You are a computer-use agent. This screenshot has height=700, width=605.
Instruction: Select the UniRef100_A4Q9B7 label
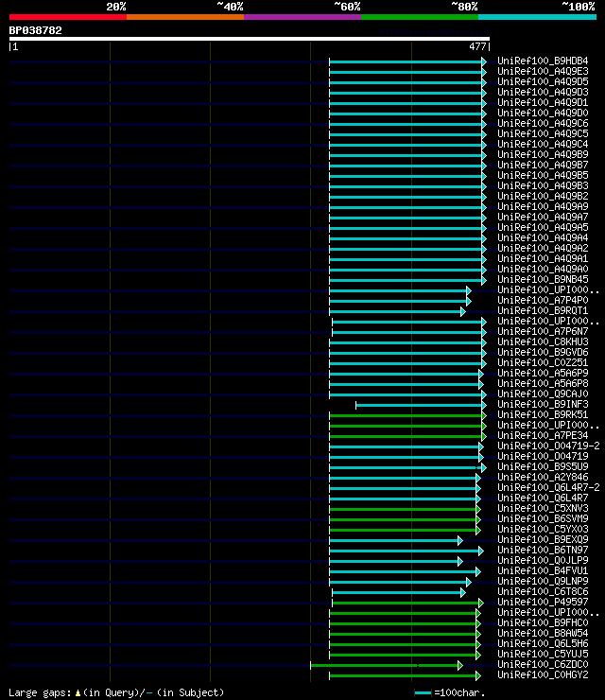tap(543, 166)
